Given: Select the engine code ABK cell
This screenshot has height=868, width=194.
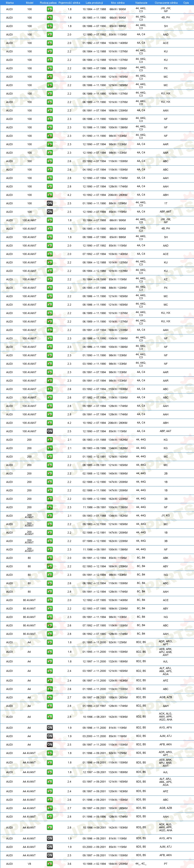Looking at the screenshot, I should click(166, 558).
